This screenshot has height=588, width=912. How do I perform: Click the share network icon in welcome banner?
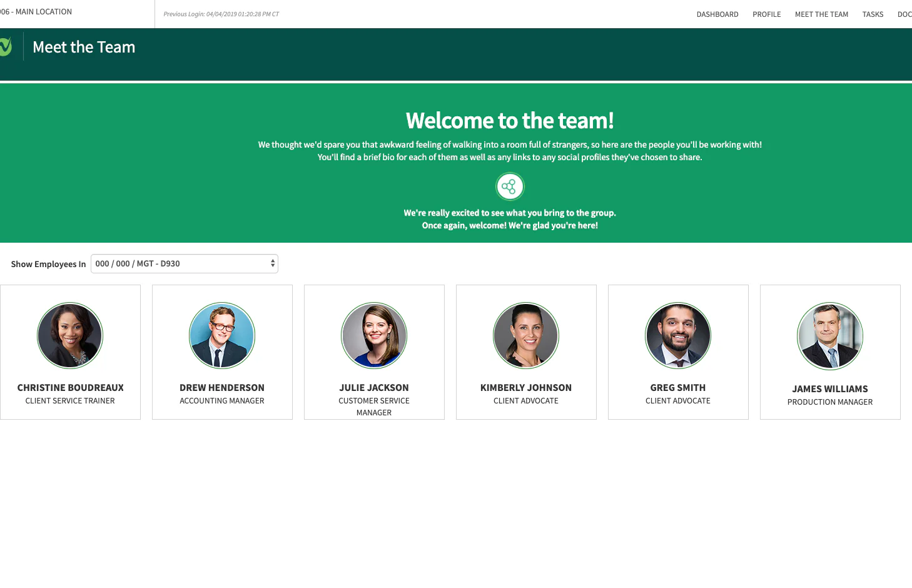pos(510,186)
